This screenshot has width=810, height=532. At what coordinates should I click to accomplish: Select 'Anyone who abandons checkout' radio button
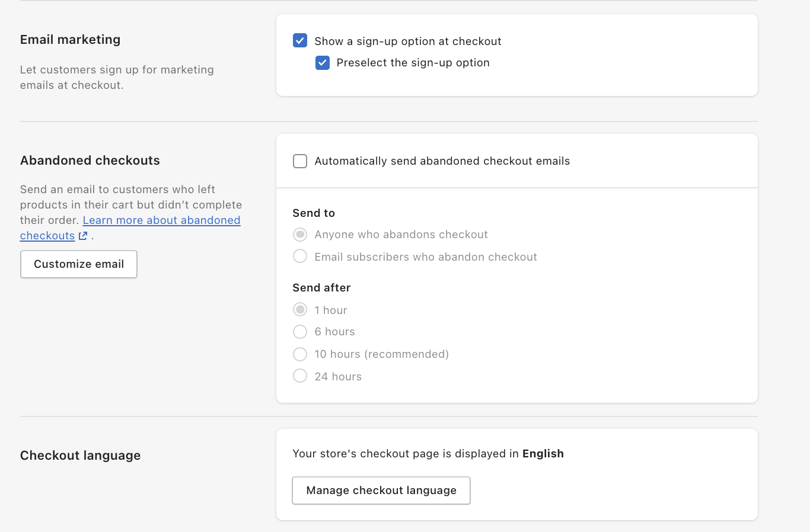pos(300,235)
